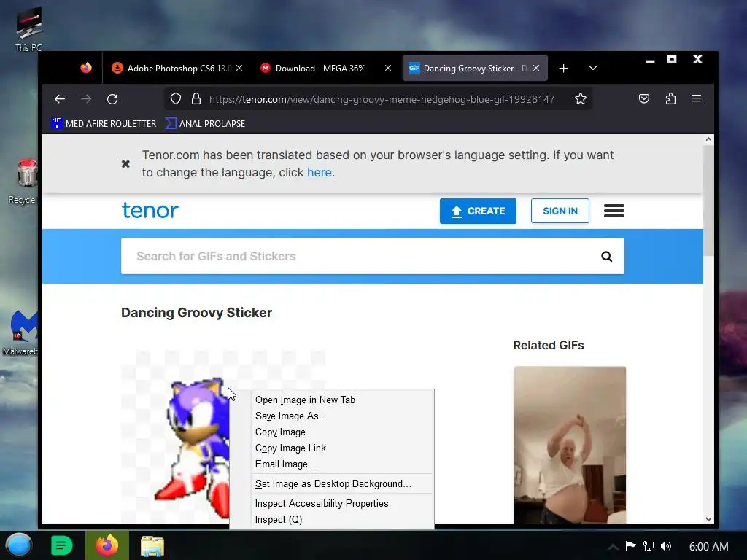Close the Download - MEGA tab
This screenshot has width=747, height=560.
(x=388, y=68)
